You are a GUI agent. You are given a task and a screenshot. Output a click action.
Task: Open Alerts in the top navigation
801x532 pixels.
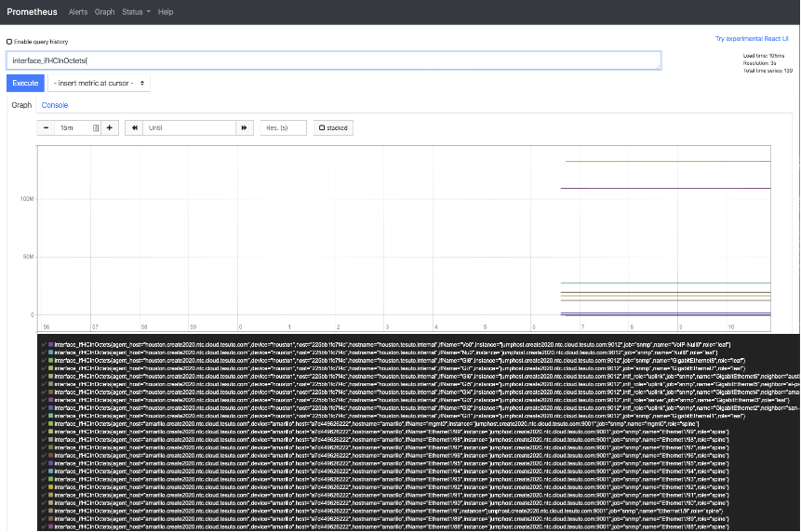point(78,12)
